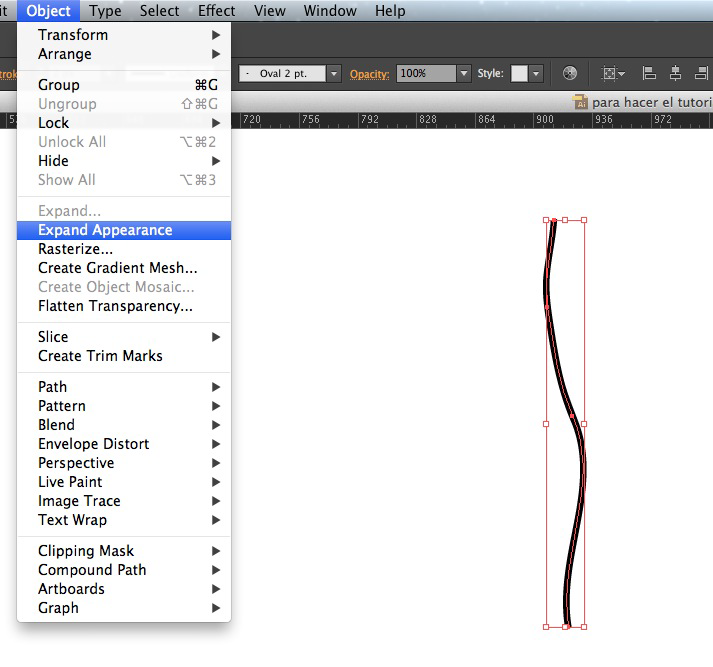
Task: Choose Expand Appearance
Action: point(124,230)
